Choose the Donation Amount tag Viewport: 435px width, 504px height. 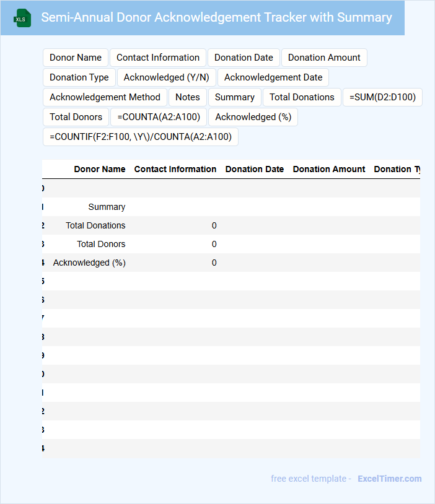(x=324, y=58)
